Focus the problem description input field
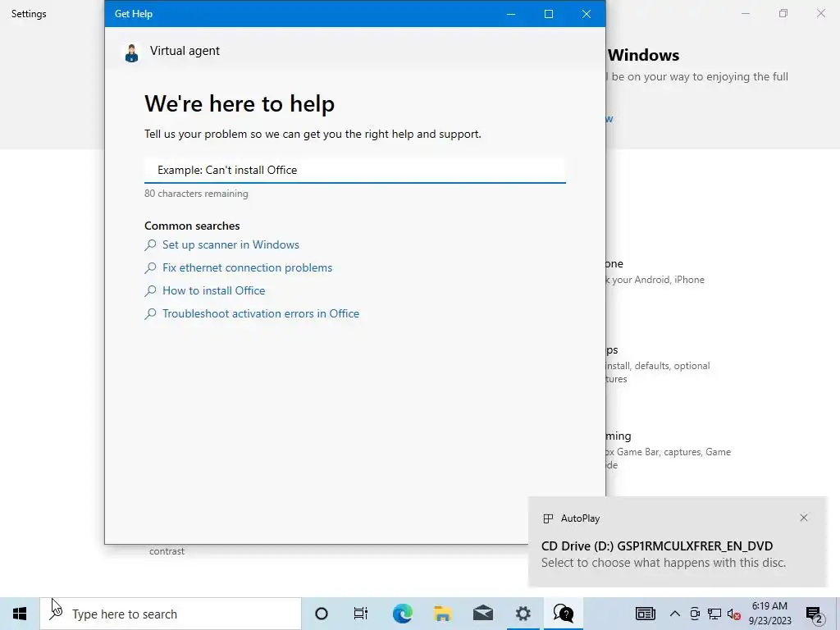The height and width of the screenshot is (630, 840). click(x=354, y=170)
